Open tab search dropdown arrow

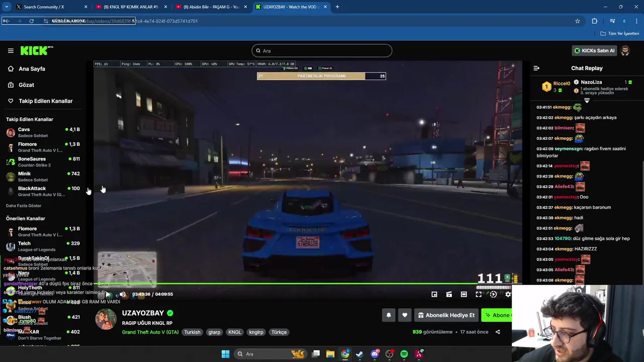click(x=6, y=7)
